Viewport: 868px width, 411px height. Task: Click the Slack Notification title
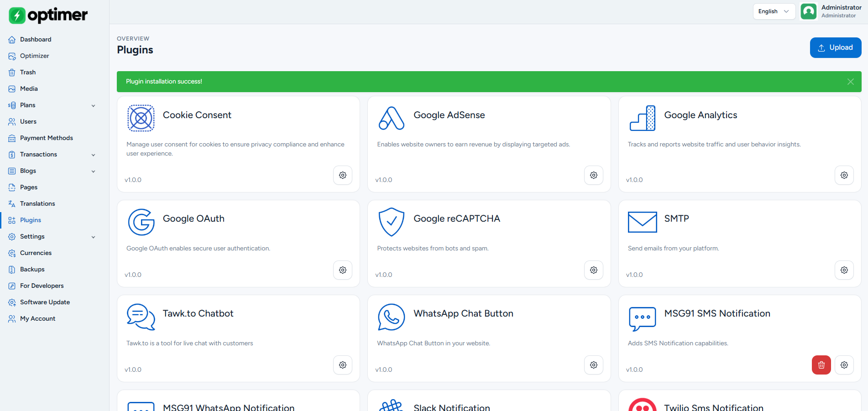(x=452, y=407)
